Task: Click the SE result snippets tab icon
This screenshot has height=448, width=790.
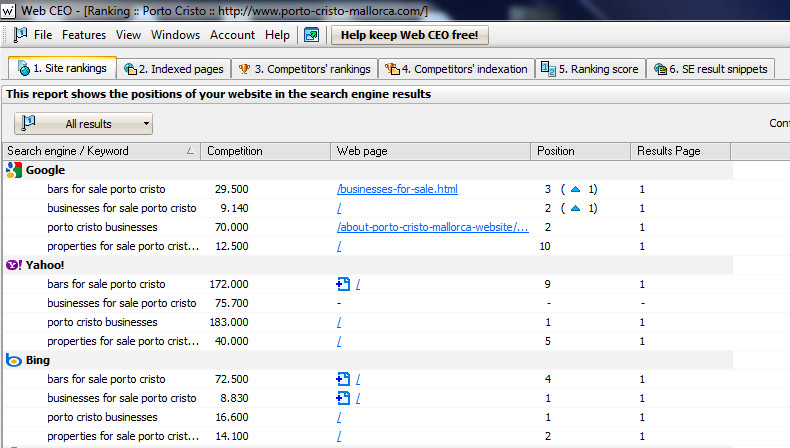Action: point(660,69)
